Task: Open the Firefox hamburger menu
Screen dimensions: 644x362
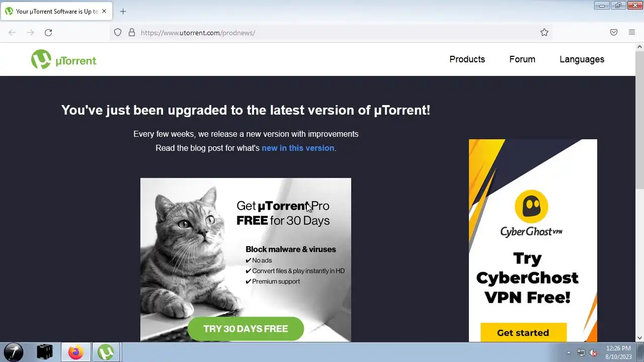Action: point(632,33)
